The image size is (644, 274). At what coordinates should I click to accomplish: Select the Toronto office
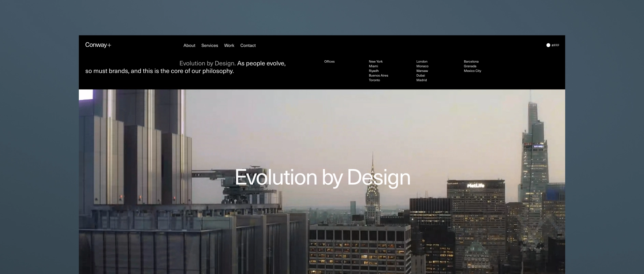coord(374,80)
